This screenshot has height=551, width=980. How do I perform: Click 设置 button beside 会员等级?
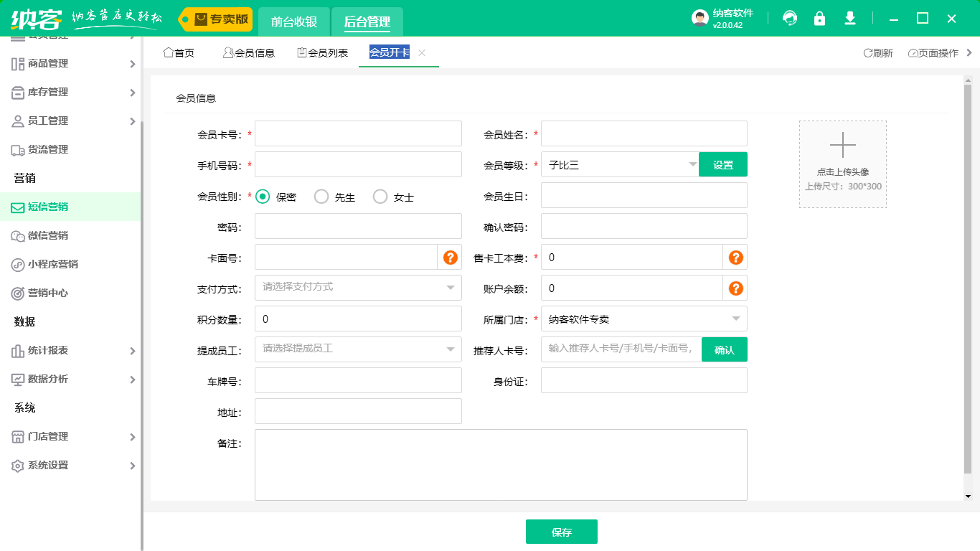(723, 165)
